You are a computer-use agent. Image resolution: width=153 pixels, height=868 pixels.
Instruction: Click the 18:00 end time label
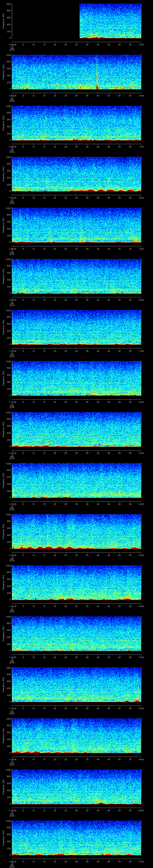point(141,708)
